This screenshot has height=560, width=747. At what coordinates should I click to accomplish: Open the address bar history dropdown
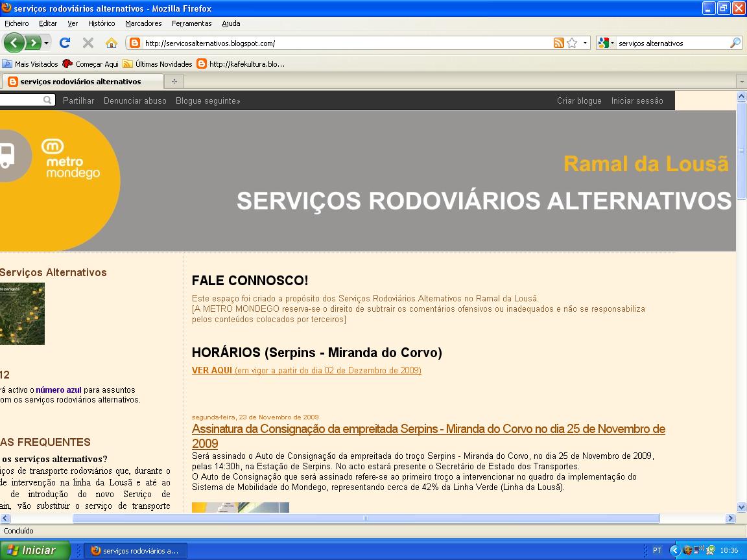[x=585, y=43]
